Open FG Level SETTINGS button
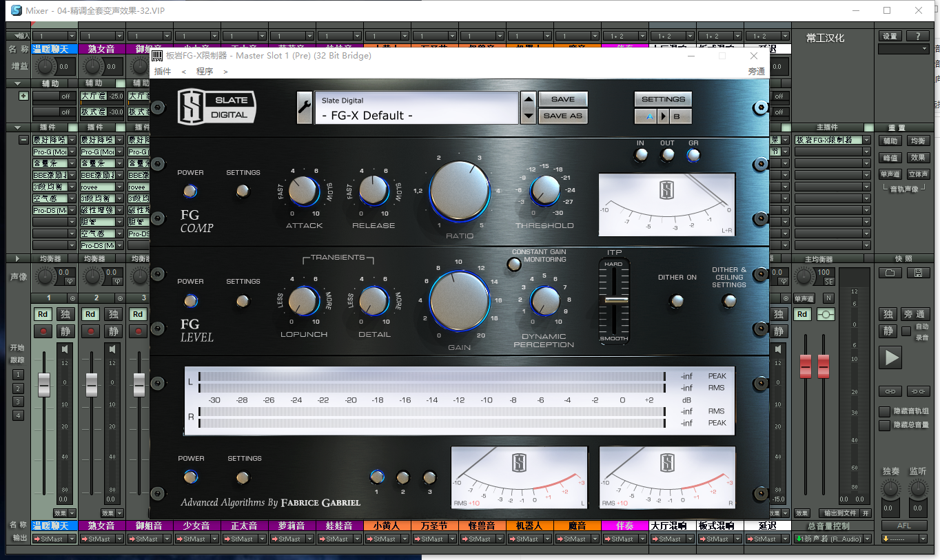 [243, 301]
